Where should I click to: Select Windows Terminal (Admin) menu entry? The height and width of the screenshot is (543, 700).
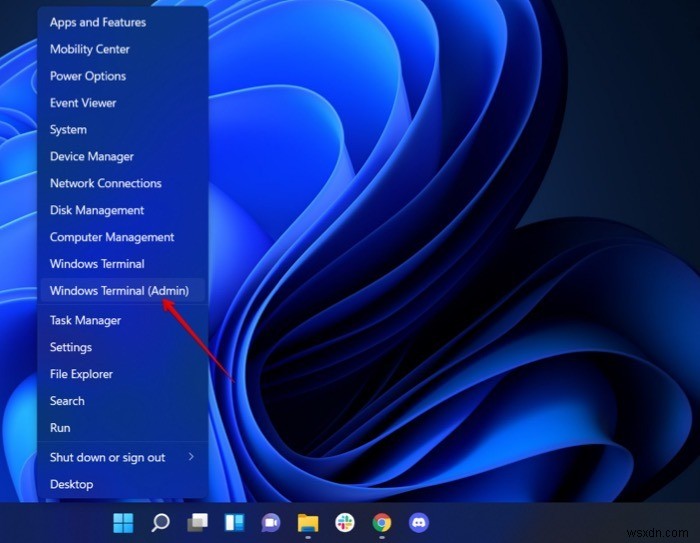[x=122, y=291]
